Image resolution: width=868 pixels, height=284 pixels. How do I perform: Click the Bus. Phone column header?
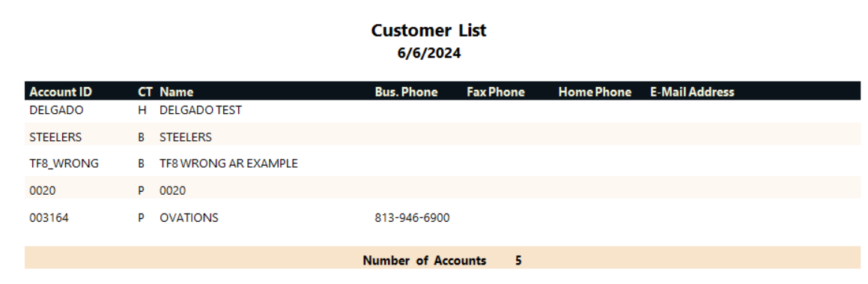click(x=407, y=92)
